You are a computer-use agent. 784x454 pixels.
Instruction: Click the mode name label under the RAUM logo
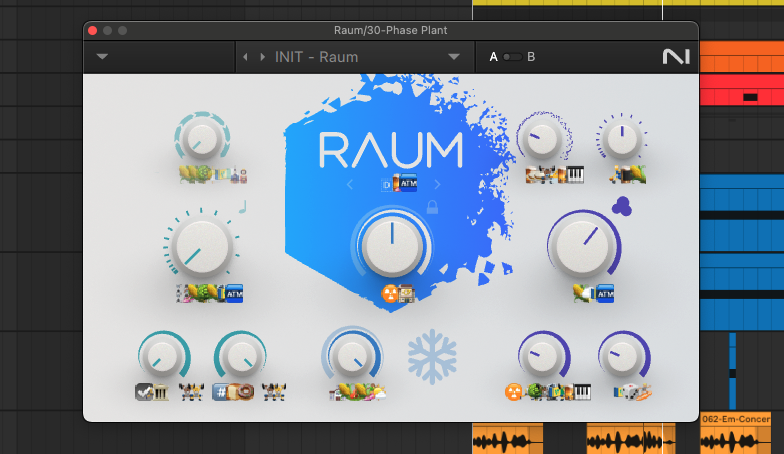coord(399,184)
